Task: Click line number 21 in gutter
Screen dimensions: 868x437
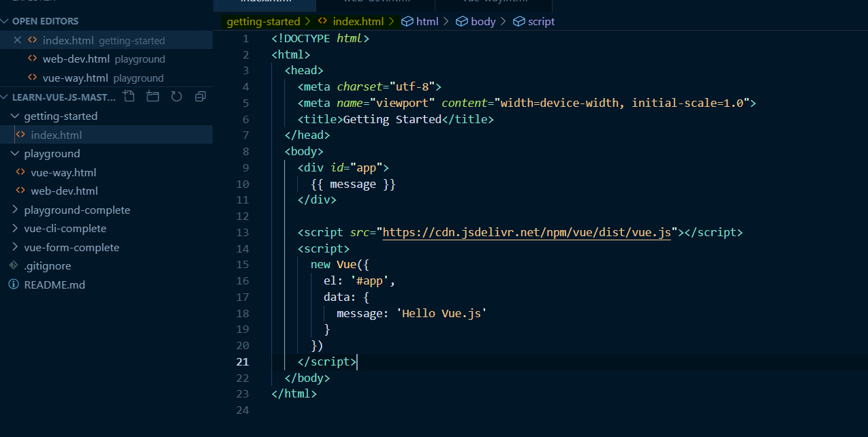Action: pyautogui.click(x=243, y=361)
